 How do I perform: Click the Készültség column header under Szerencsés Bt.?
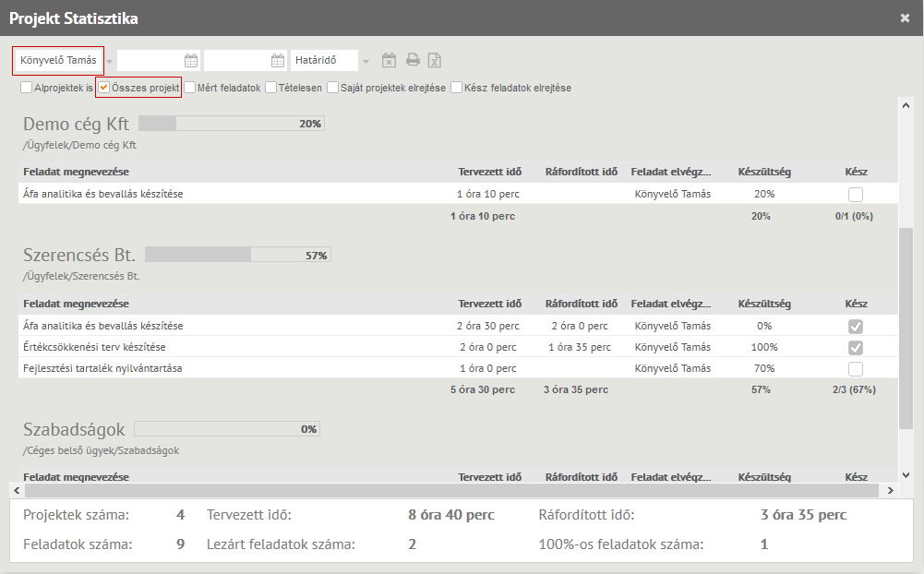[x=763, y=304]
